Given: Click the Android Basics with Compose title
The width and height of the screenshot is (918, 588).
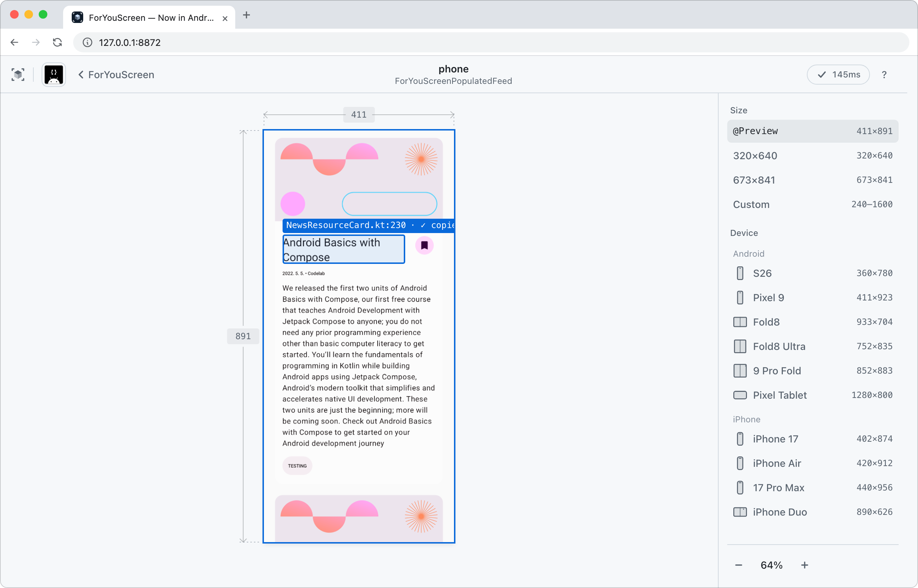Looking at the screenshot, I should pos(343,249).
